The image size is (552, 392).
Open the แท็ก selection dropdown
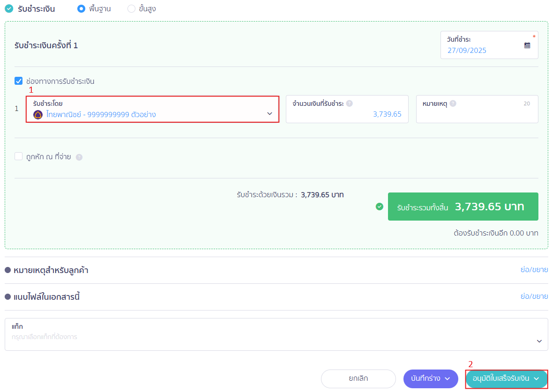[276, 334]
